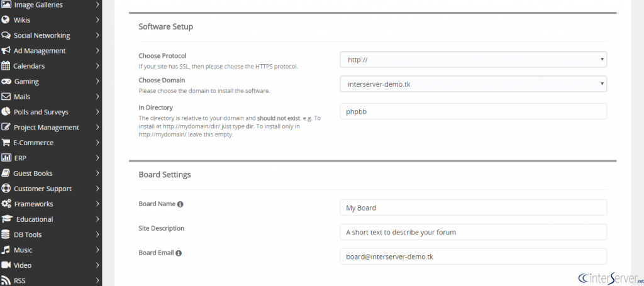Click the Frameworks gears icon

6,204
